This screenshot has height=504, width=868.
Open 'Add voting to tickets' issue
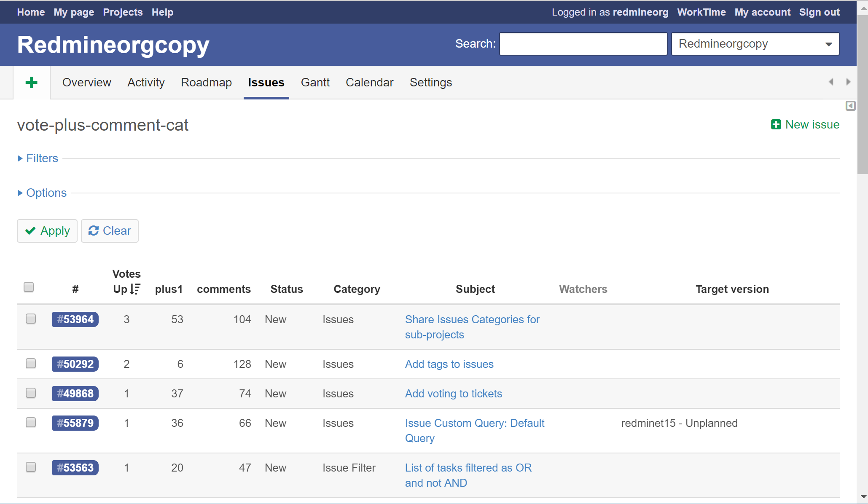click(x=454, y=394)
